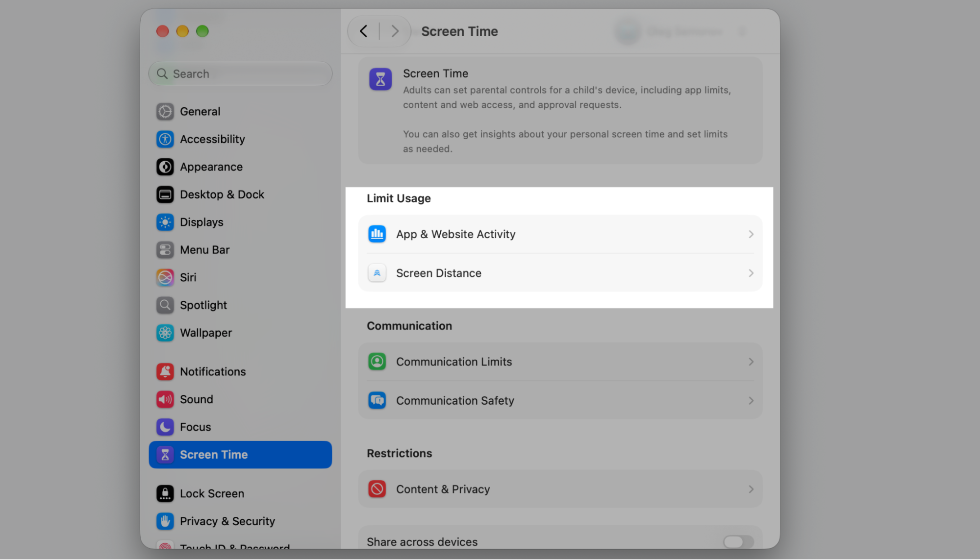
Task: Click the General gear icon in sidebar
Action: point(165,112)
